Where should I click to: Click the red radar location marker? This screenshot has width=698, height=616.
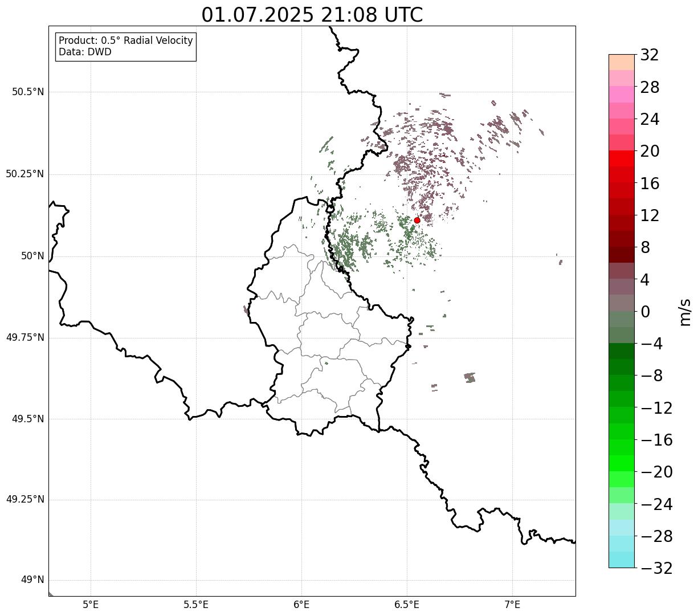417,220
